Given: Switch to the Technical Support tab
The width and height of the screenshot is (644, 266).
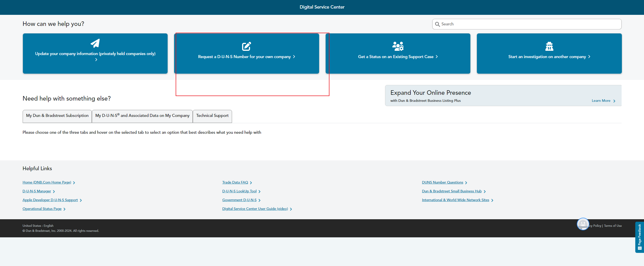Looking at the screenshot, I should (x=212, y=116).
